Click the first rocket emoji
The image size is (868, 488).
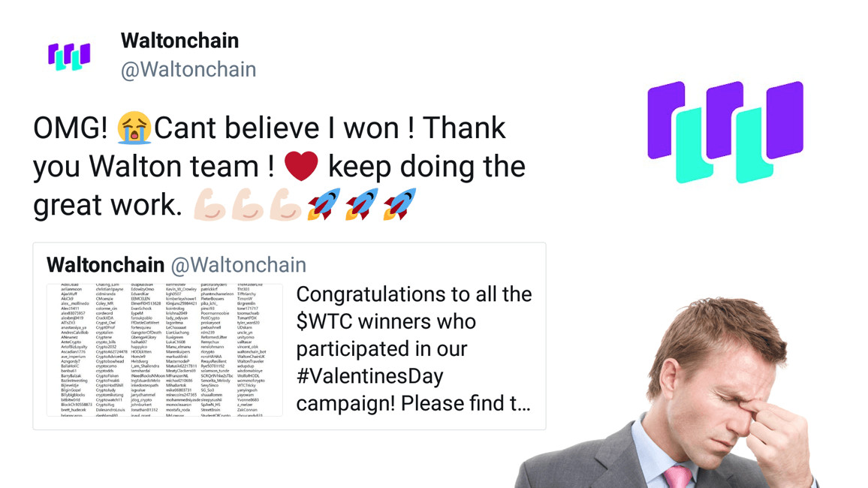(x=324, y=204)
